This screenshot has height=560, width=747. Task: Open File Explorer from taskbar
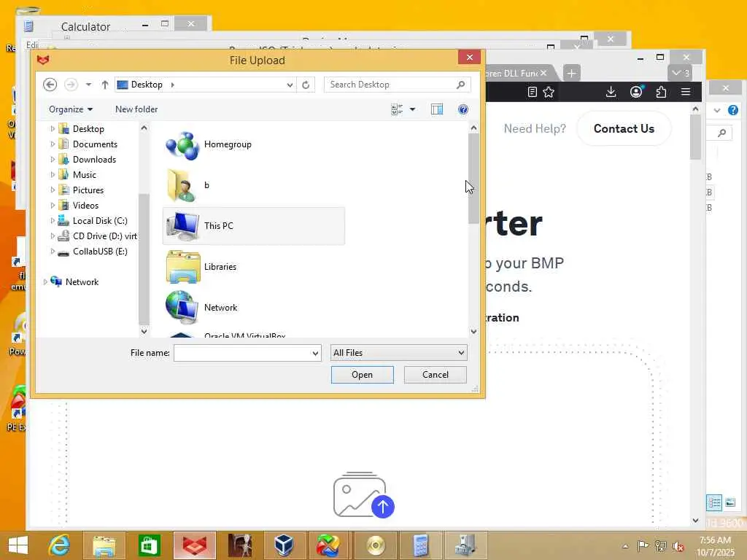[x=104, y=545]
